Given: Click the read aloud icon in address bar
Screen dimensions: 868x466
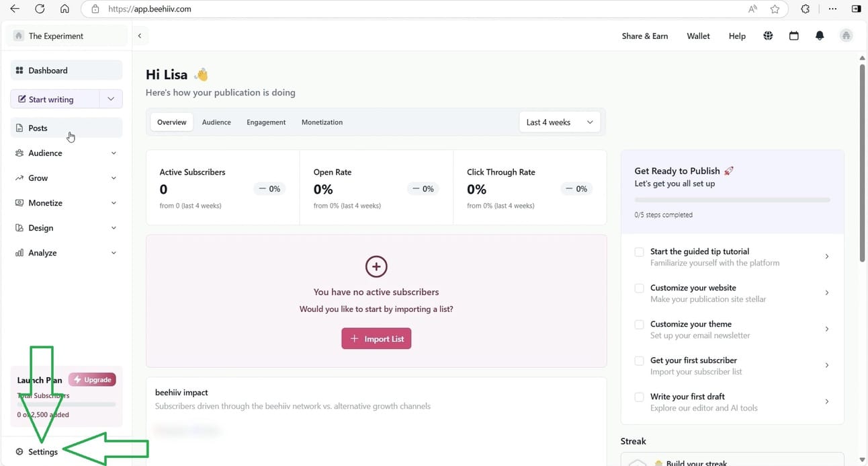Looking at the screenshot, I should (x=752, y=9).
